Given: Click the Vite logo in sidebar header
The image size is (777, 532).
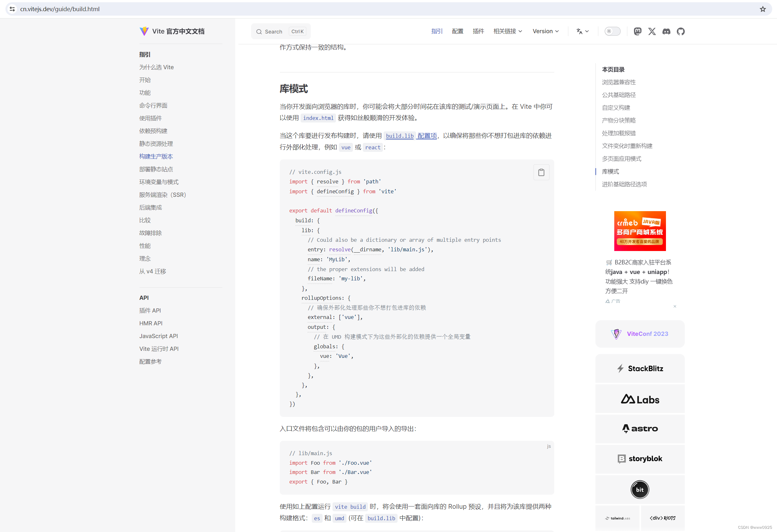Looking at the screenshot, I should click(144, 31).
